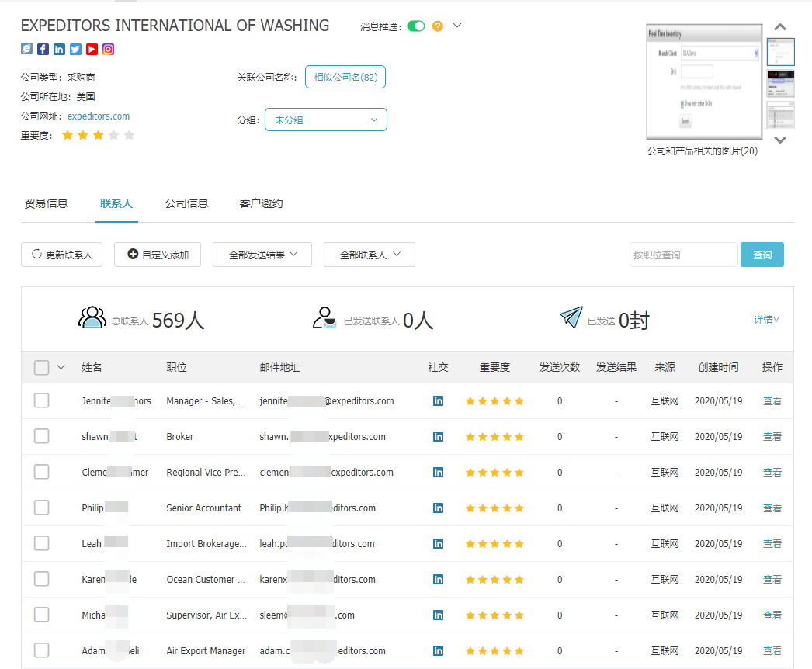Image resolution: width=812 pixels, height=669 pixels.
Task: Click inside the 按职位查询 search field
Action: pos(683,254)
